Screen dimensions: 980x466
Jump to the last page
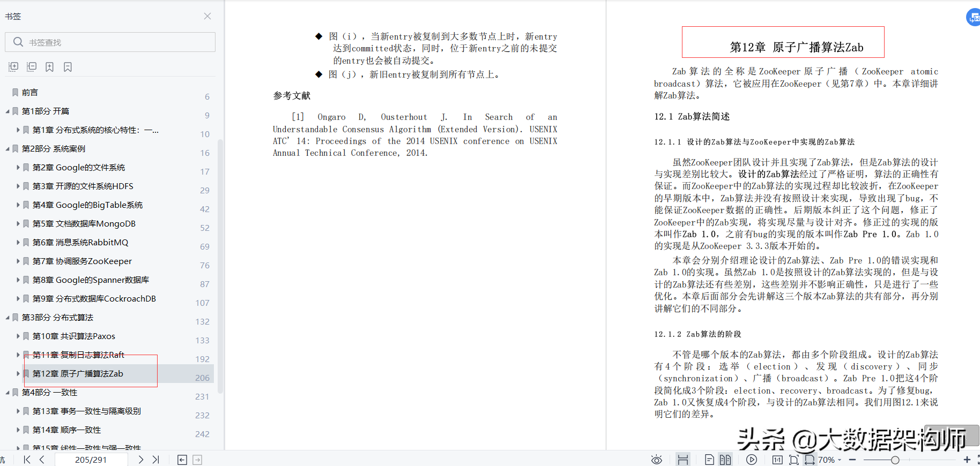pos(156,460)
